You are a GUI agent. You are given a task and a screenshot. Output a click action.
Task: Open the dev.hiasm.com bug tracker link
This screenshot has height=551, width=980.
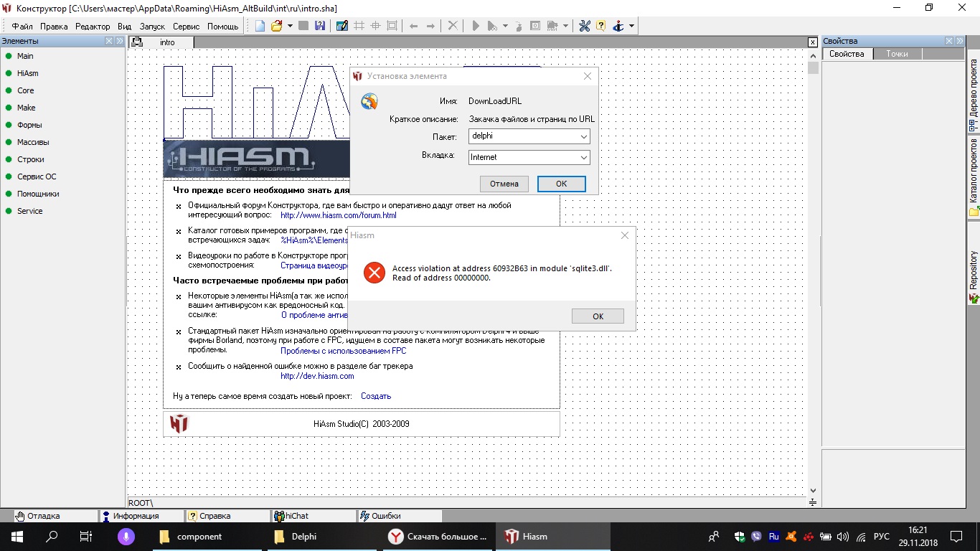click(x=317, y=376)
